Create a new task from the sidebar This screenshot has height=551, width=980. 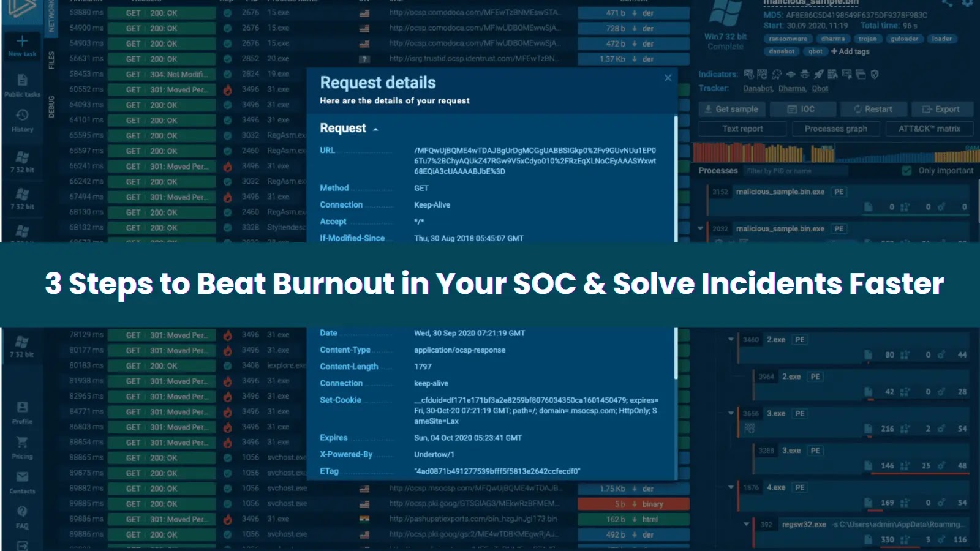point(22,43)
